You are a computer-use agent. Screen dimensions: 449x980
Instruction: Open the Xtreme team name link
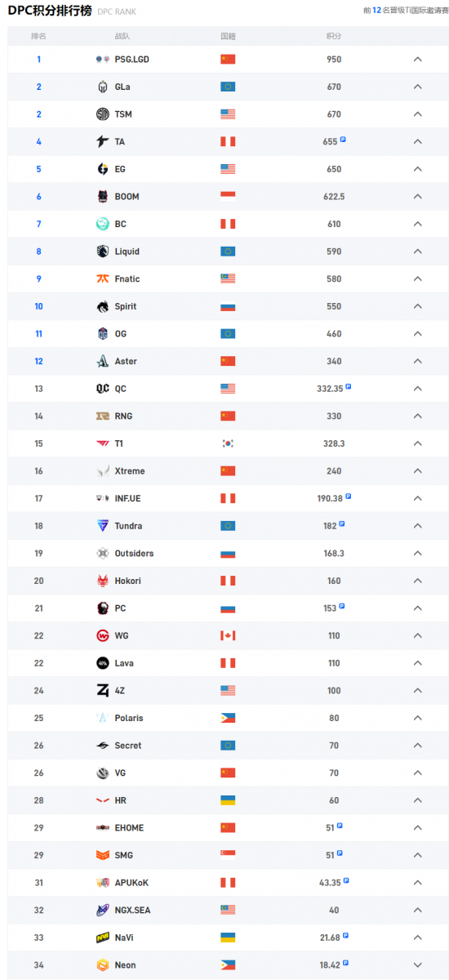coord(129,471)
